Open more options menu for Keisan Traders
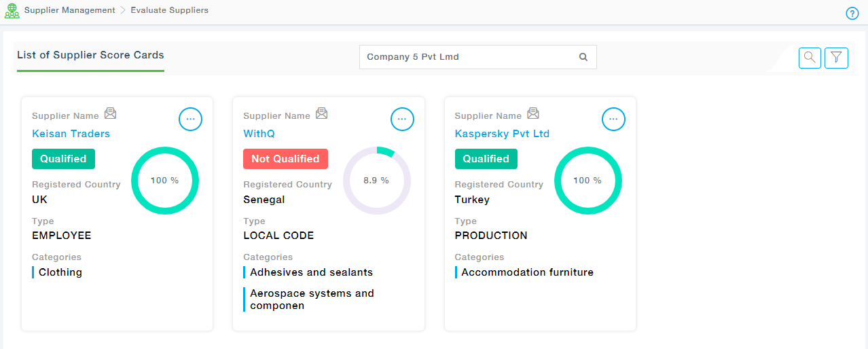868x349 pixels. pyautogui.click(x=190, y=119)
